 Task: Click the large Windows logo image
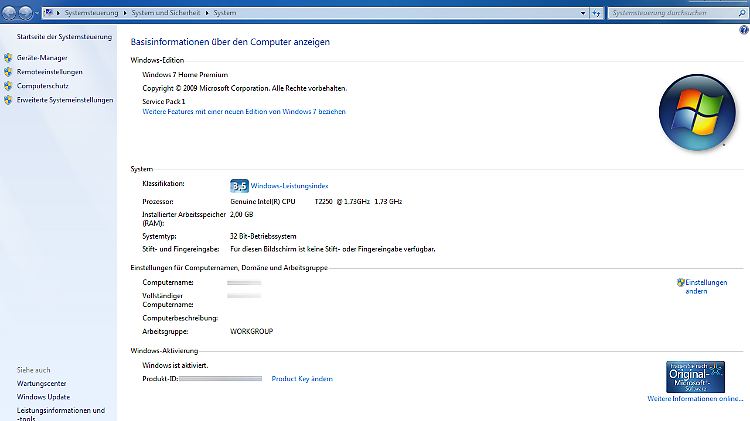(696, 110)
